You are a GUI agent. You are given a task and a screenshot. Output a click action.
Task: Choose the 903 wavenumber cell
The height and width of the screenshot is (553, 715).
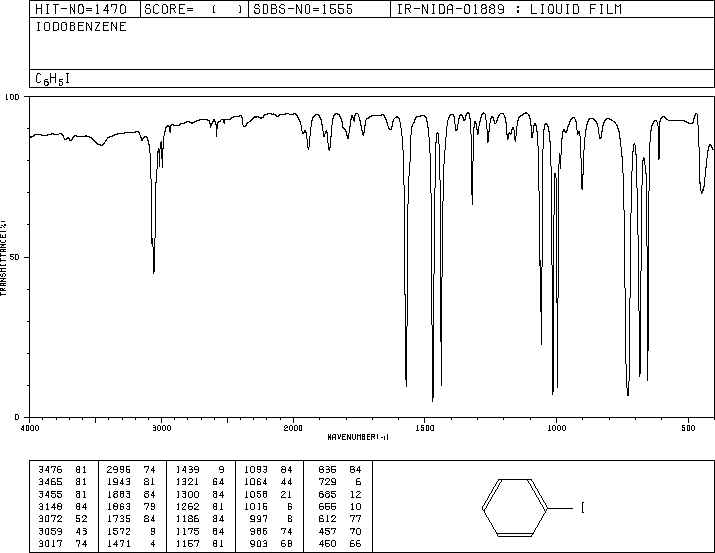[259, 543]
